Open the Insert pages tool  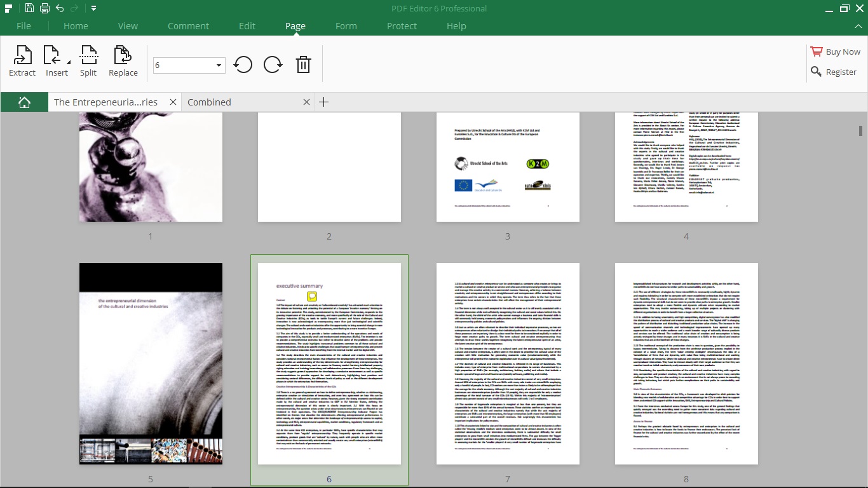pos(56,60)
